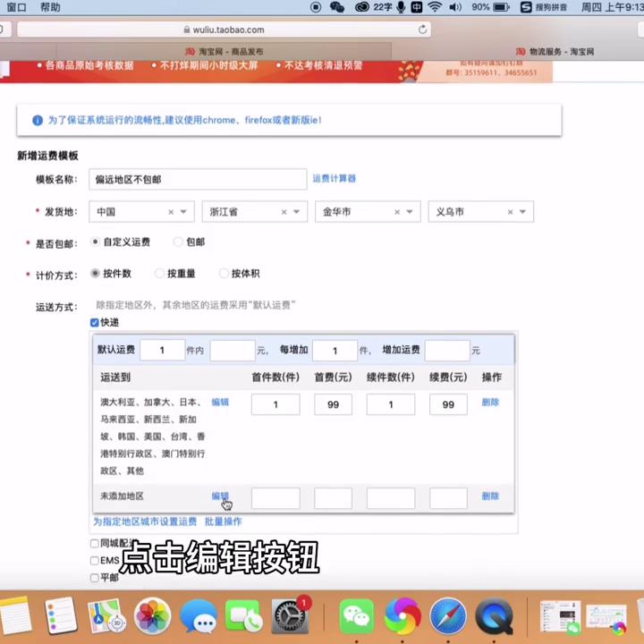Click the blue info icon in notice
Image resolution: width=644 pixels, height=644 pixels.
coord(38,121)
